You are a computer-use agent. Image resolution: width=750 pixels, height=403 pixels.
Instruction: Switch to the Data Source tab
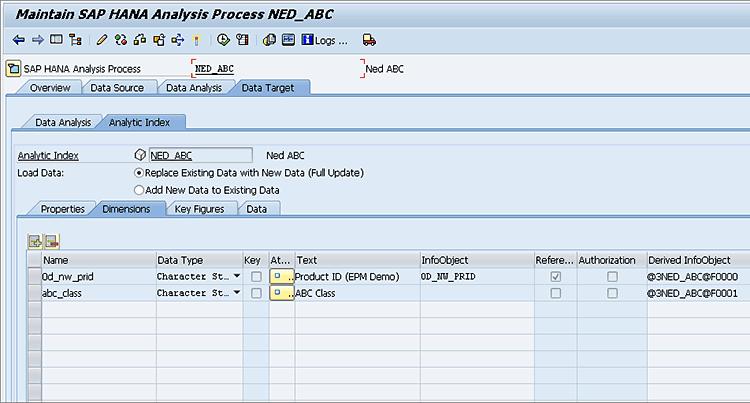117,88
